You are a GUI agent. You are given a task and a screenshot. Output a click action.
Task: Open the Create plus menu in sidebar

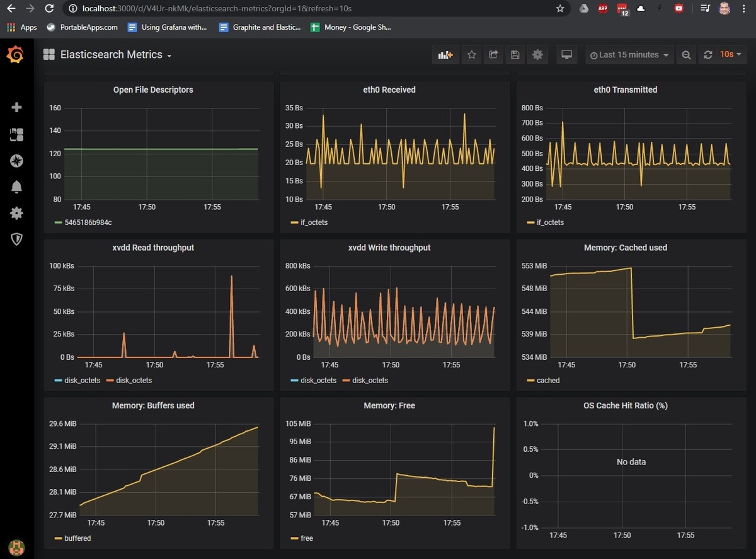pos(17,107)
